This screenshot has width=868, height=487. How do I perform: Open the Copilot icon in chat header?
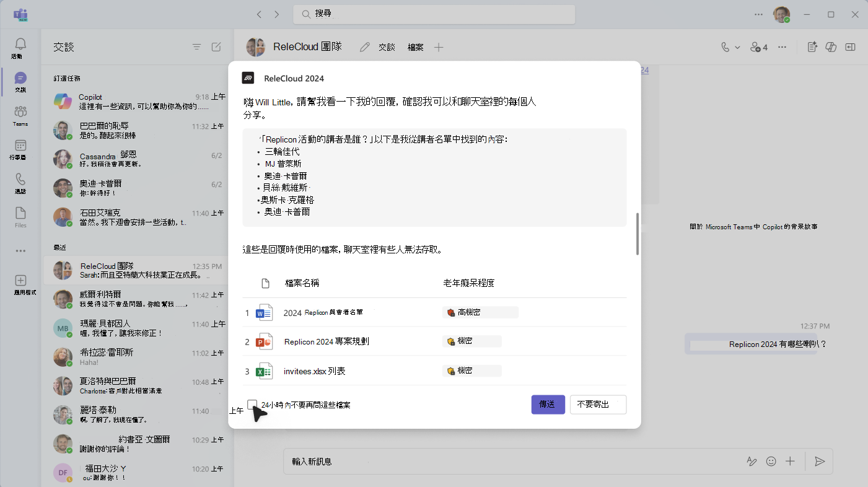tap(832, 47)
